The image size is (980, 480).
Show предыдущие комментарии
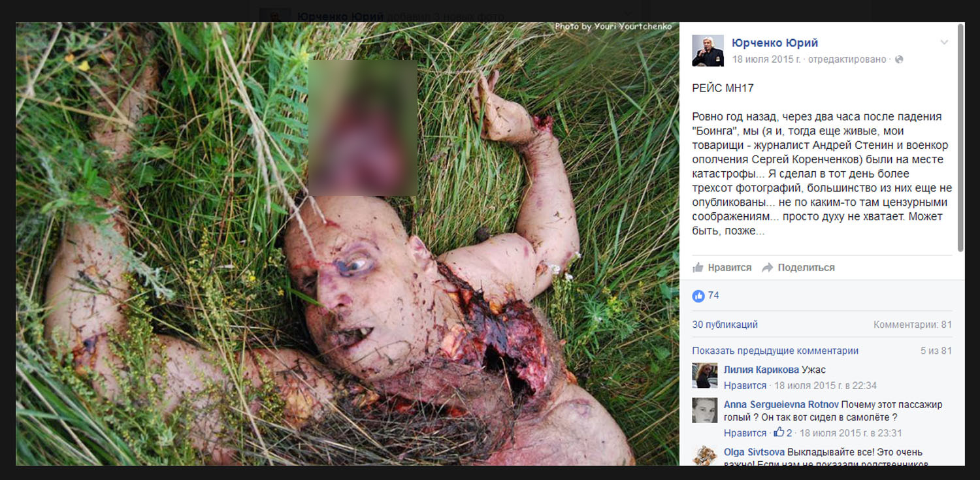[776, 351]
